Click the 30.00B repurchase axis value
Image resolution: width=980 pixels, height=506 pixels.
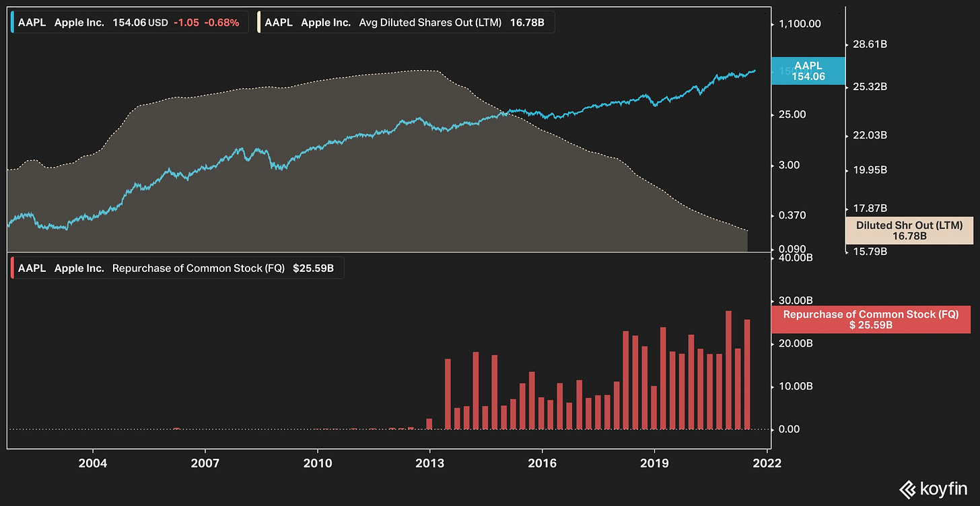[796, 300]
